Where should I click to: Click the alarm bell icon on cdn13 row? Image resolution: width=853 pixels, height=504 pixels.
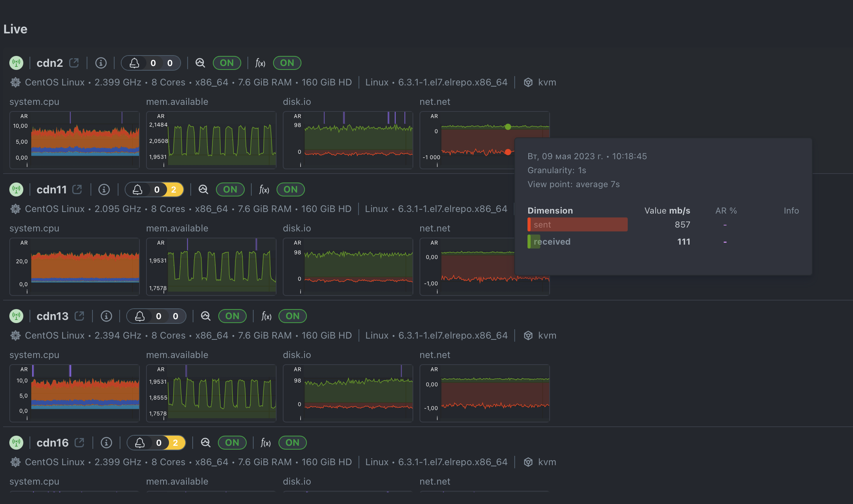click(x=141, y=316)
